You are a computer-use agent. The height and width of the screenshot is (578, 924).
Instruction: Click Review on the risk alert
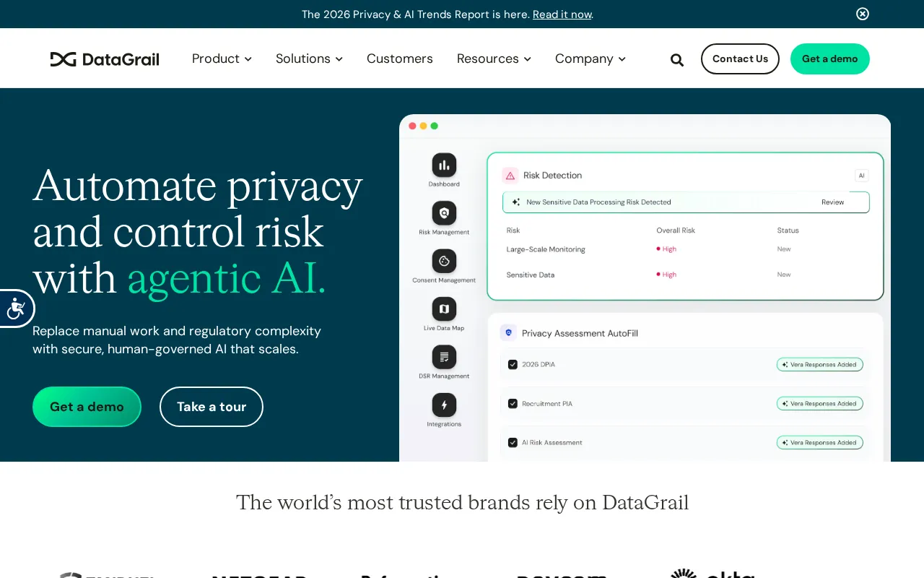832,202
